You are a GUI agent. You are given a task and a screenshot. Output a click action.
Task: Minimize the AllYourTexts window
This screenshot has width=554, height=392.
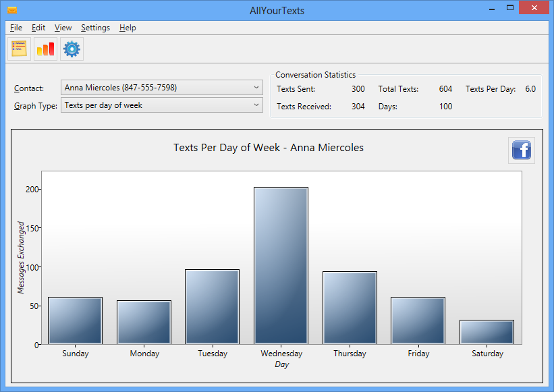[492, 9]
